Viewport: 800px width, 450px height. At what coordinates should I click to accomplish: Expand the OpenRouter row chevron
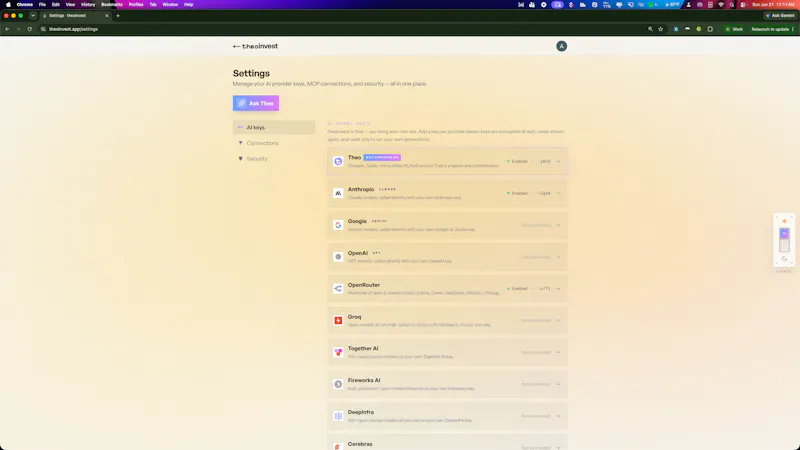[558, 289]
